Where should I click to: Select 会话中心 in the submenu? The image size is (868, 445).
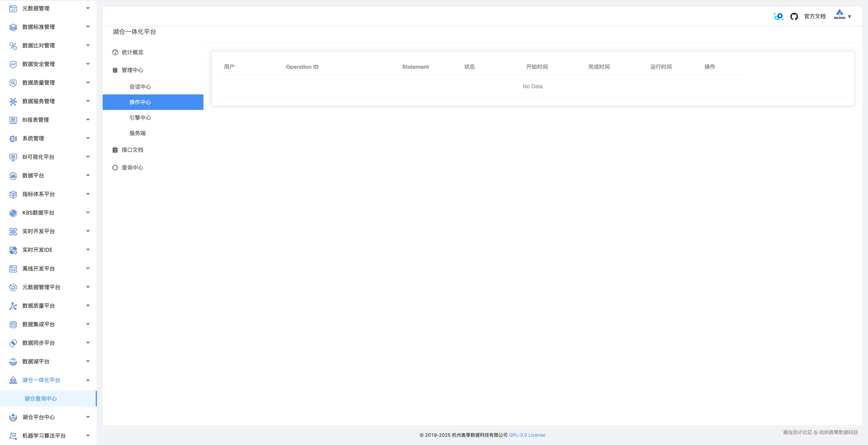(140, 86)
